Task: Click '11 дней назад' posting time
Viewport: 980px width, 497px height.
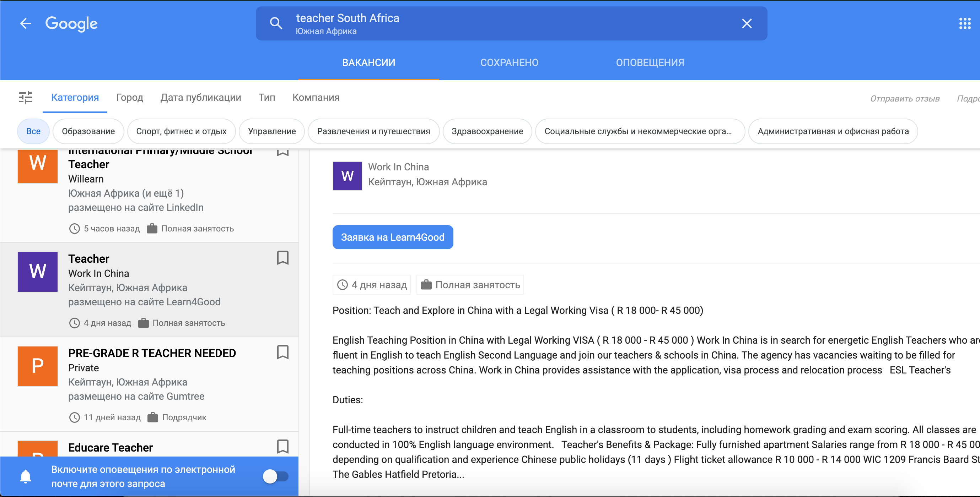Action: (x=112, y=417)
